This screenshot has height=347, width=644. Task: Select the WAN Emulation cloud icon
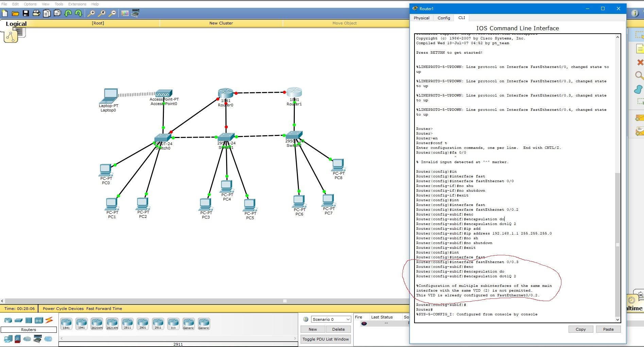(x=27, y=339)
